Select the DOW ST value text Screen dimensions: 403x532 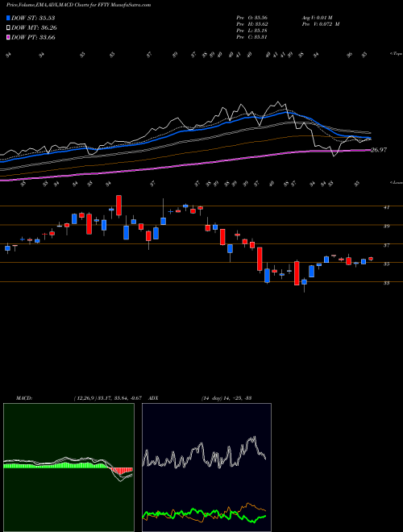click(x=48, y=18)
